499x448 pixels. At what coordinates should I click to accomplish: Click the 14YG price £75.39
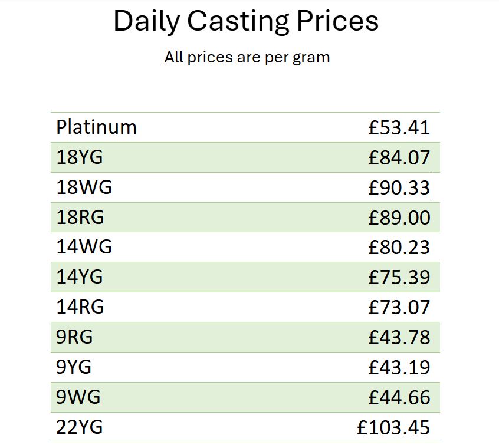point(399,277)
